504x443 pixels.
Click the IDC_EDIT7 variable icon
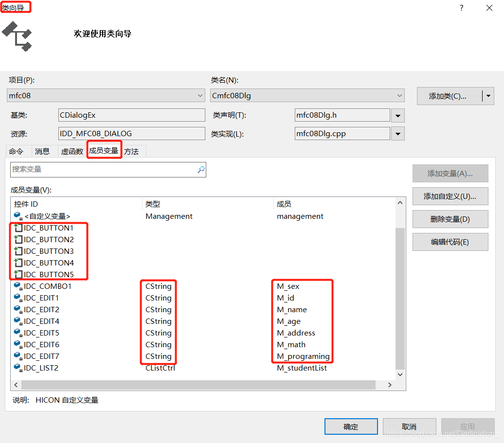[x=18, y=356]
